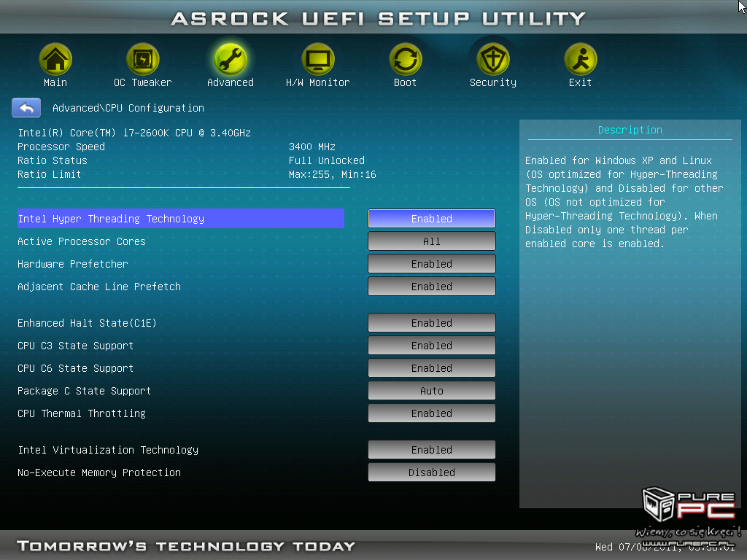
Task: Open CPU Thermal Throttling value dropdown
Action: [x=432, y=413]
